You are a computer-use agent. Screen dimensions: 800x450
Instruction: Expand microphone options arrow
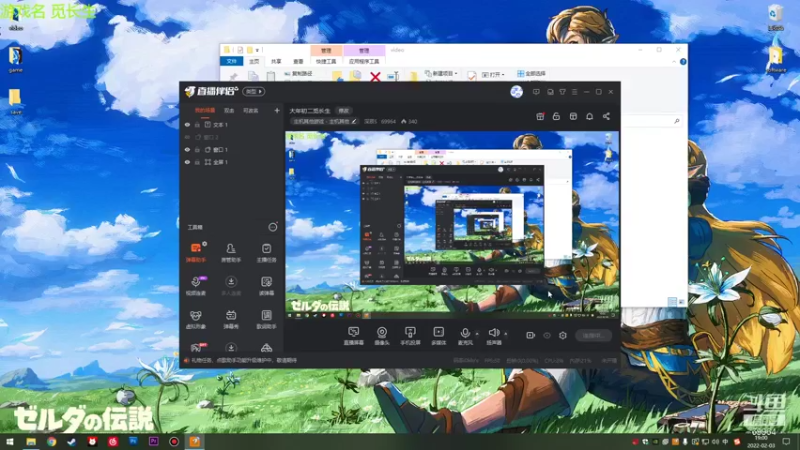[477, 334]
